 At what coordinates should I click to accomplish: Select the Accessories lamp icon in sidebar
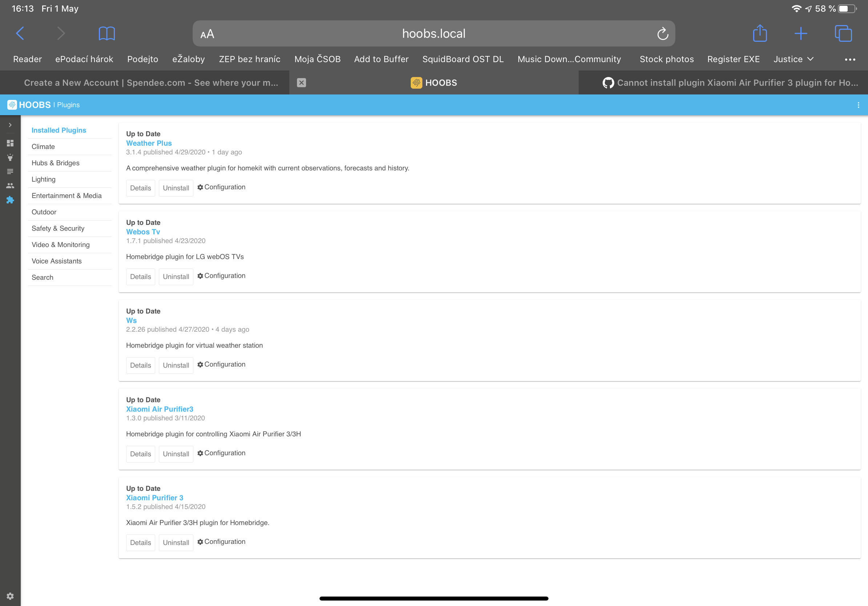coord(10,158)
